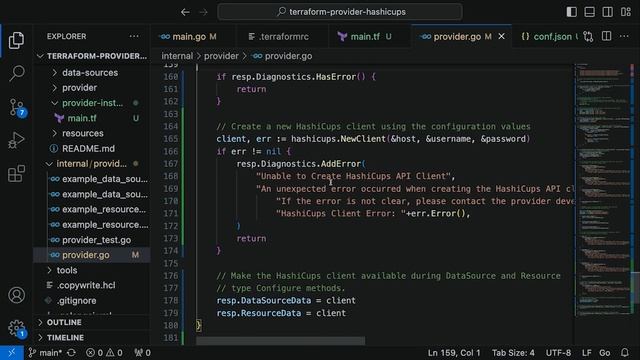This screenshot has width=640, height=360.
Task: Open main.tf in Explorer tree
Action: click(x=92, y=118)
